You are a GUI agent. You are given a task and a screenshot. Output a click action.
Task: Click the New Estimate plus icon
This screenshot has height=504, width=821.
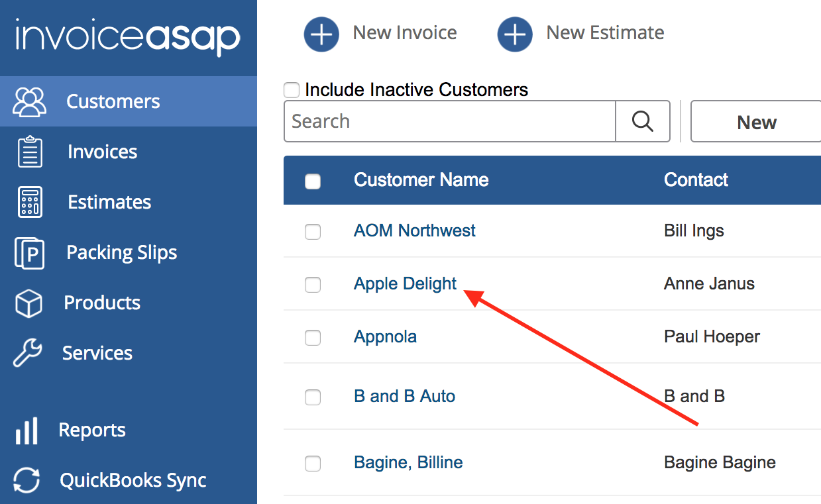click(x=515, y=34)
